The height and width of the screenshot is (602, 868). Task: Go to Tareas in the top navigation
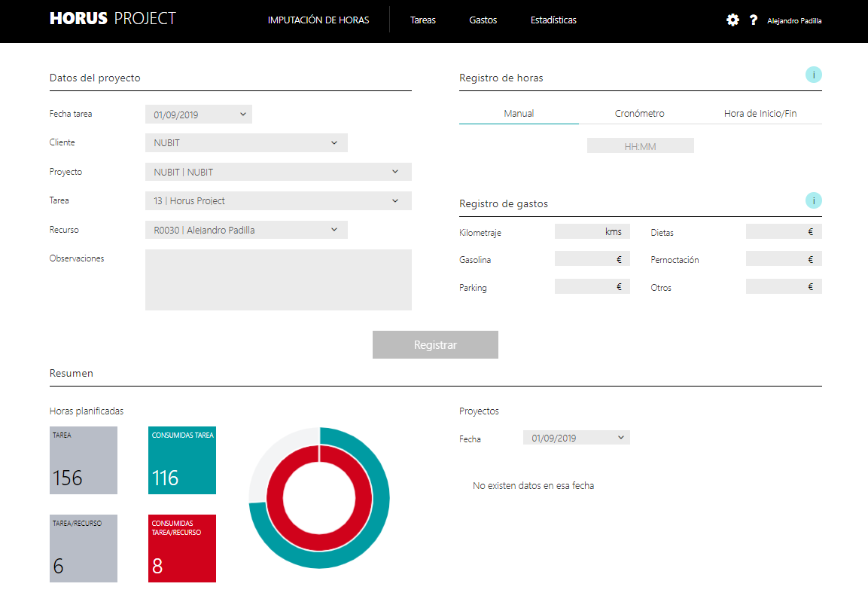pyautogui.click(x=423, y=20)
